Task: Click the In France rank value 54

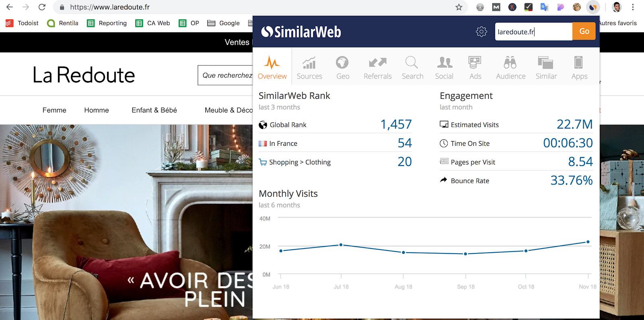Action: pyautogui.click(x=405, y=143)
